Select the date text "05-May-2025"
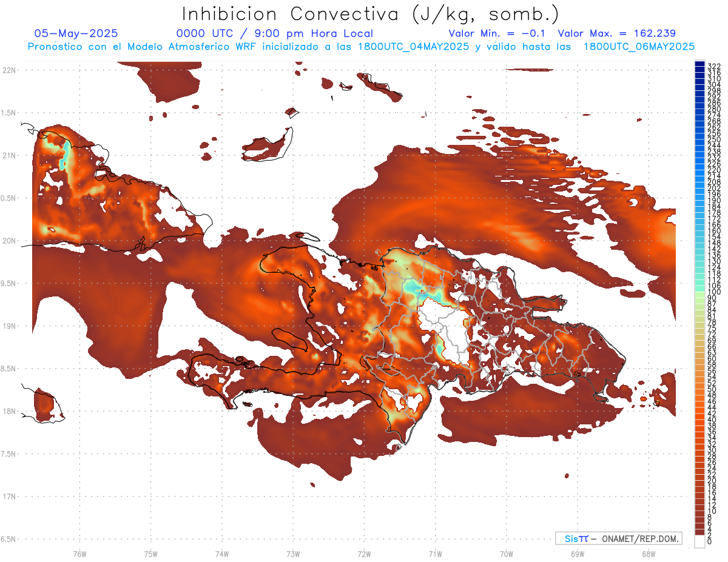Image resolution: width=728 pixels, height=562 pixels. (x=76, y=33)
